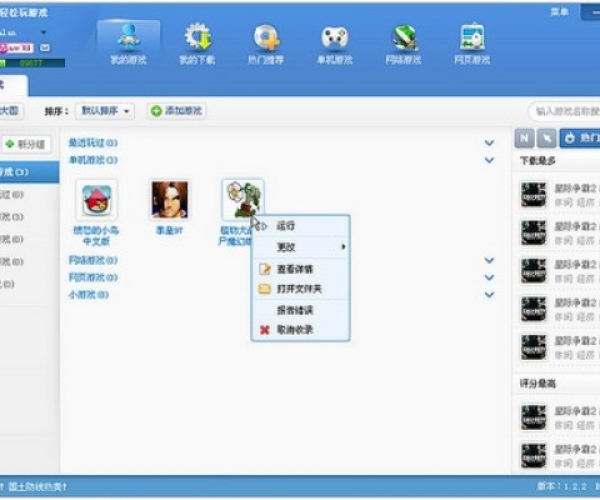
Task: Choose 打开文件夹 from the context menu
Action: pyautogui.click(x=300, y=289)
